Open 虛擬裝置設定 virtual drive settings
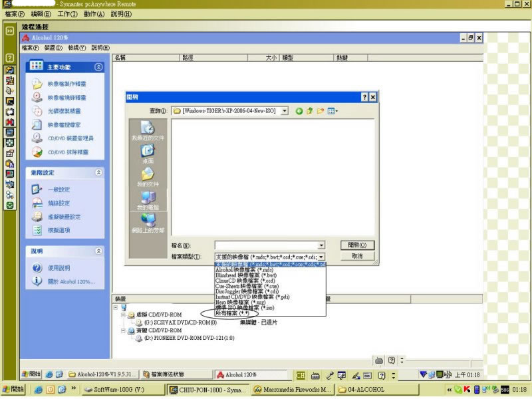 pyautogui.click(x=64, y=217)
